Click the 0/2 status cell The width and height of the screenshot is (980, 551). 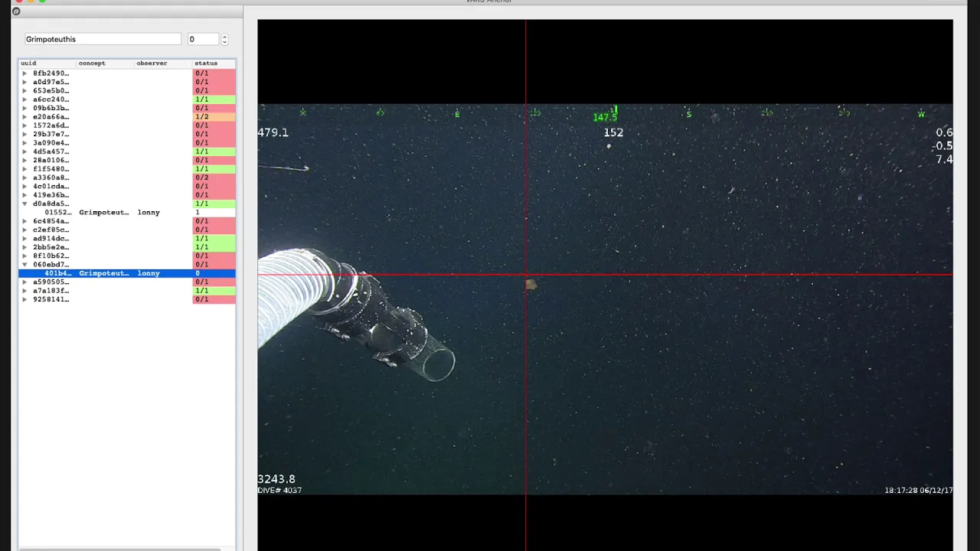click(214, 178)
